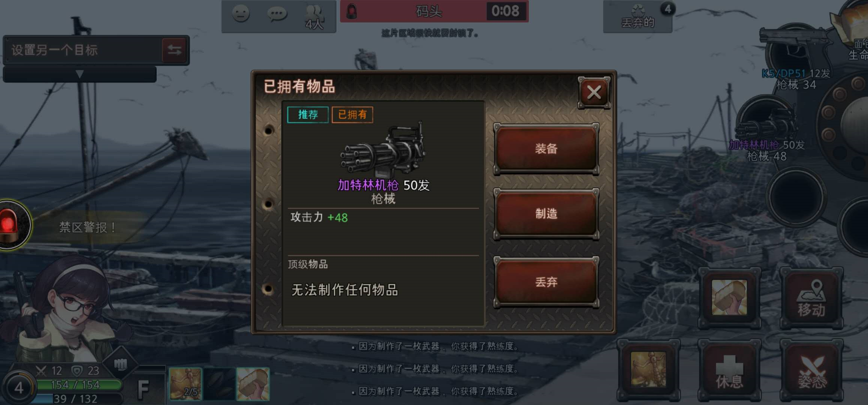
Task: Open the 设置另一个目标 target selector
Action: point(83,50)
